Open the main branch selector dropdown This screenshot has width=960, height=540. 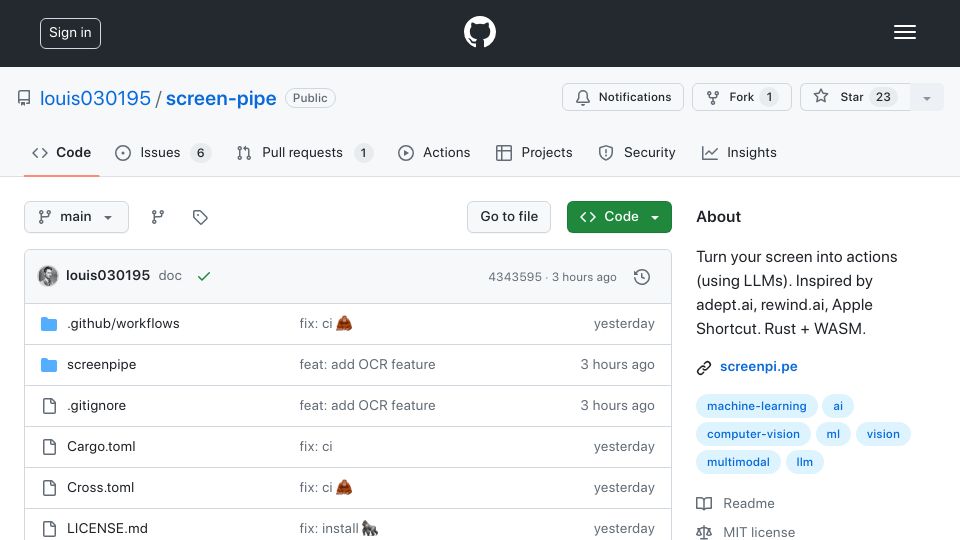[77, 217]
